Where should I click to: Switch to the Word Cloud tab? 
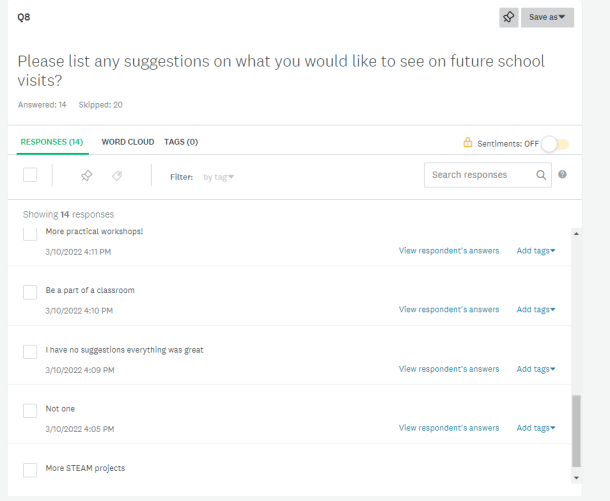pos(128,142)
